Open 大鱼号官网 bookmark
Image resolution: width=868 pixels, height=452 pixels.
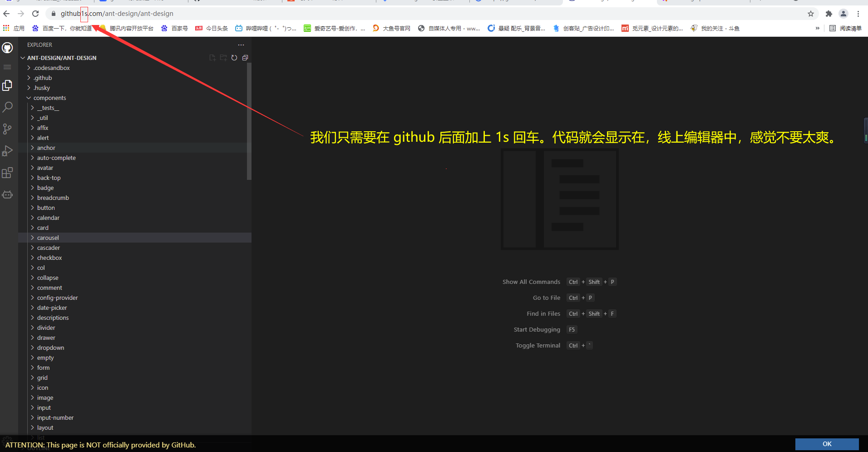point(391,28)
